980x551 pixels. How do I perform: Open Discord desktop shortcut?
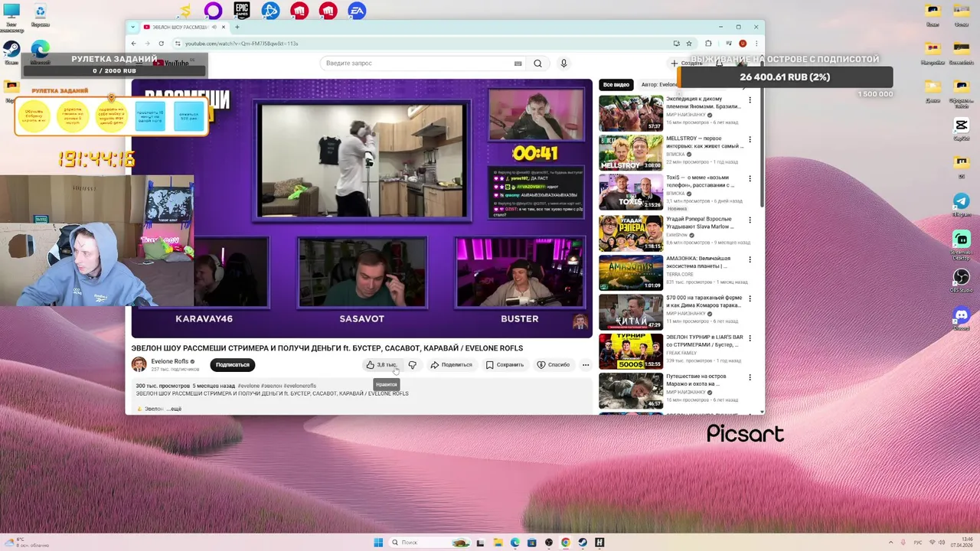[962, 318]
